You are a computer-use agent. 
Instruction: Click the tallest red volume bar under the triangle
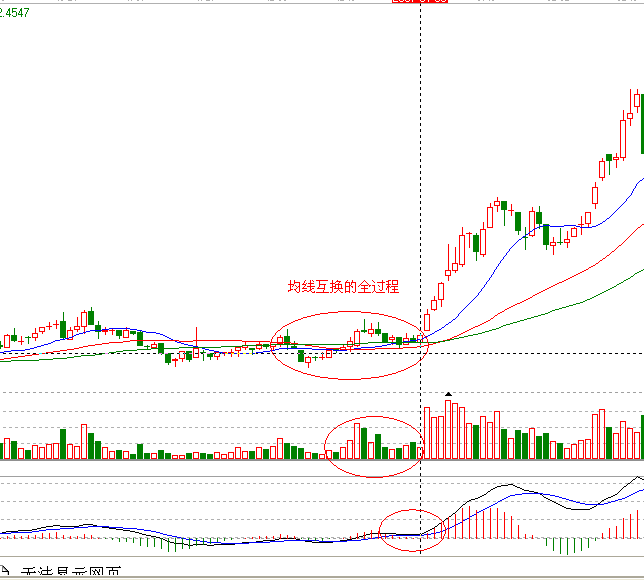[x=449, y=429]
